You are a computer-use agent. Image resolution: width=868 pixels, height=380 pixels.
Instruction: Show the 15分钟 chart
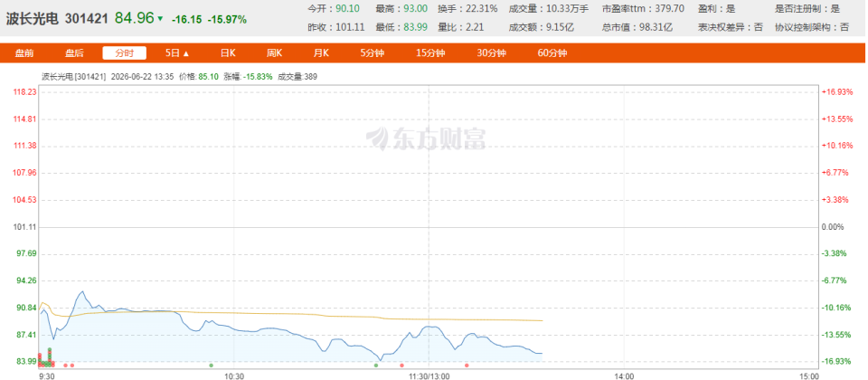point(430,53)
